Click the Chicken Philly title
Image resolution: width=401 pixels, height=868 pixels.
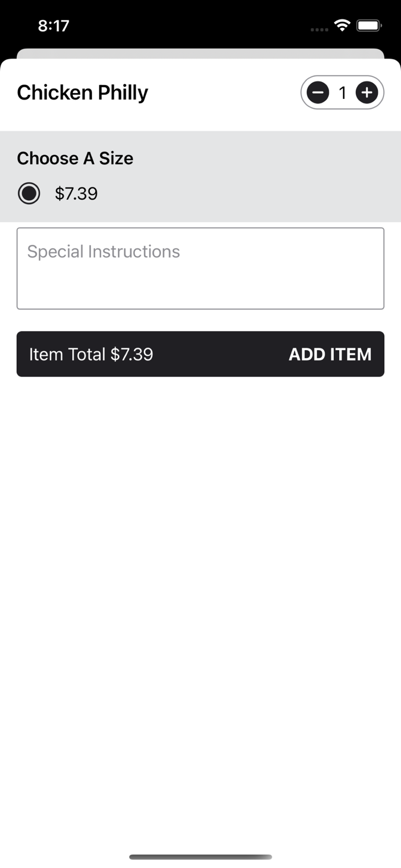[x=82, y=93]
